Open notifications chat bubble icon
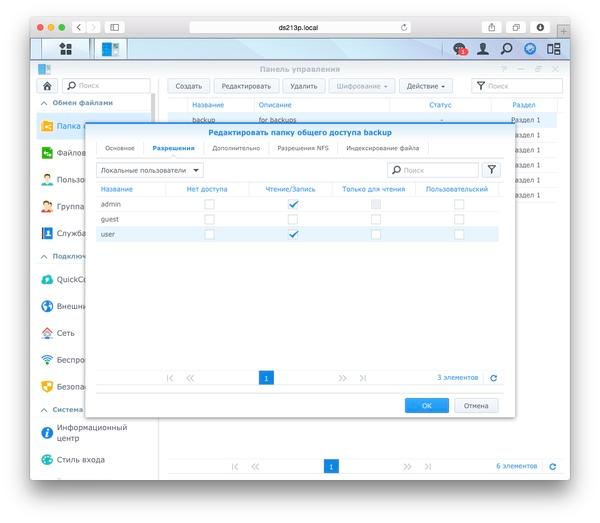Screen dimensions: 600x523 click(460, 49)
